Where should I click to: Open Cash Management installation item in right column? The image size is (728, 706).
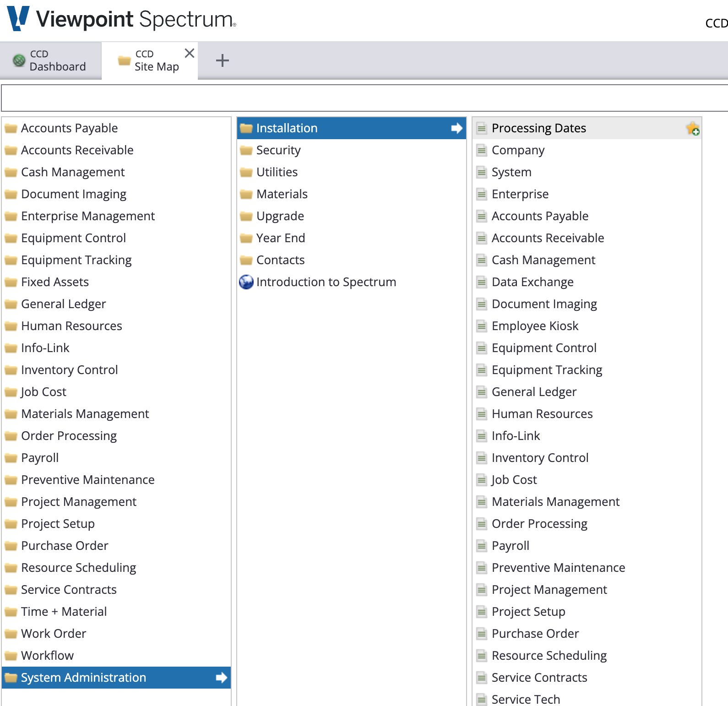click(x=587, y=260)
